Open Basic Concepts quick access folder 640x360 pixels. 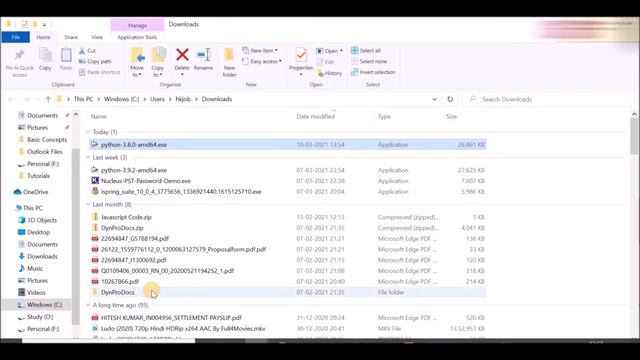[43, 140]
